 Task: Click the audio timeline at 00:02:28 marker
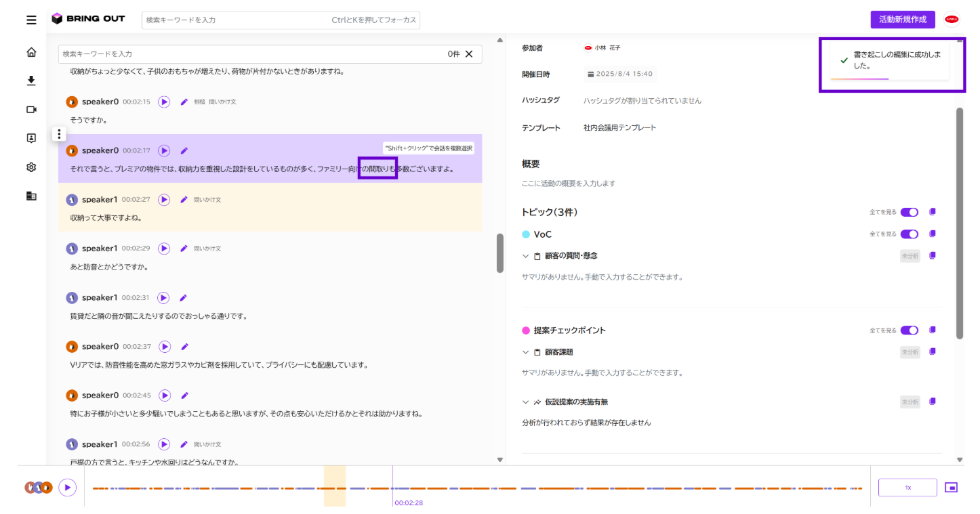392,488
